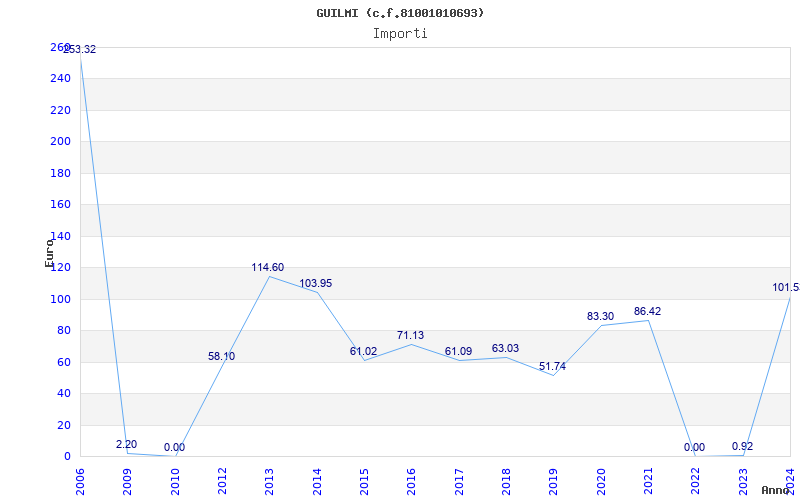Click the 2017 x-axis label
This screenshot has height=500, width=800.
pos(459,481)
